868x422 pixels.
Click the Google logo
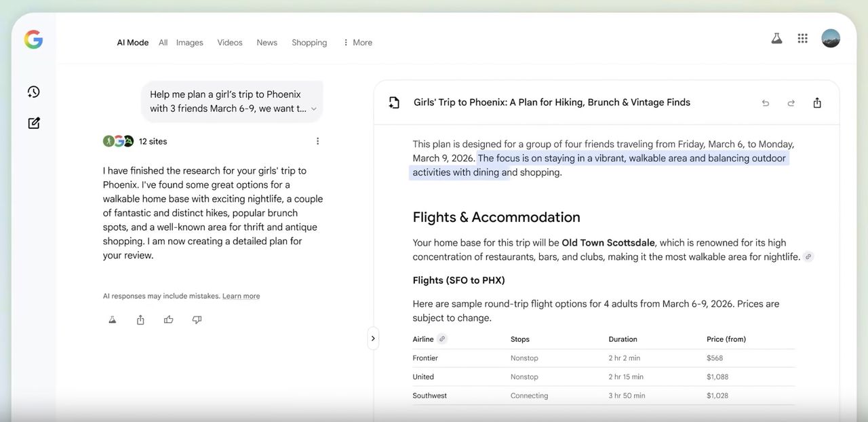[33, 40]
